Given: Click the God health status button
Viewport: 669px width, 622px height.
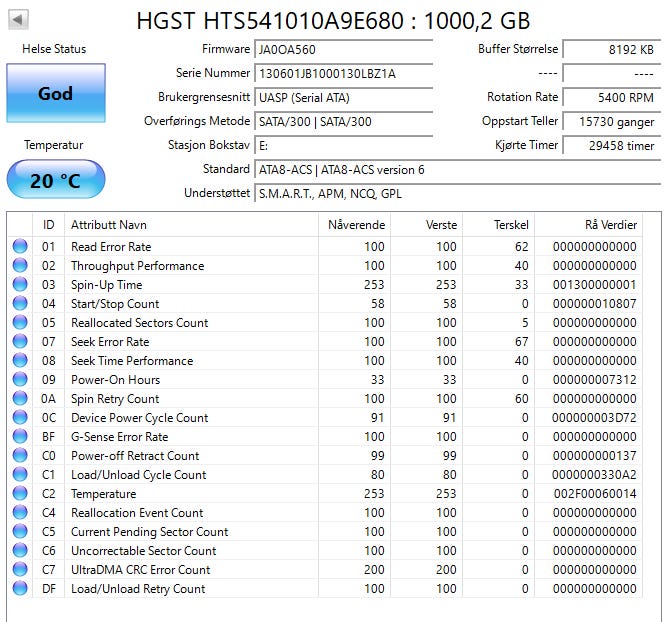Looking at the screenshot, I should point(55,93).
